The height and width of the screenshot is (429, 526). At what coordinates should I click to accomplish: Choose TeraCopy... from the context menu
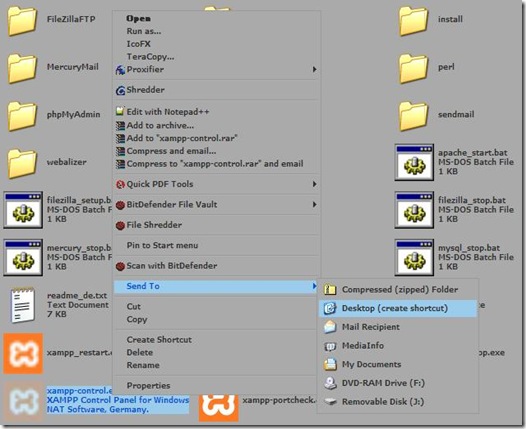150,57
